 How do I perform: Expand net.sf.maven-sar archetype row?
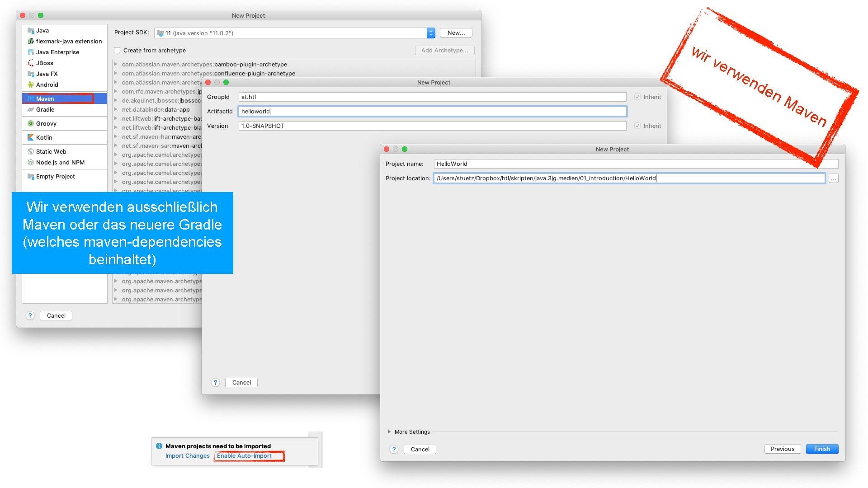click(x=116, y=145)
